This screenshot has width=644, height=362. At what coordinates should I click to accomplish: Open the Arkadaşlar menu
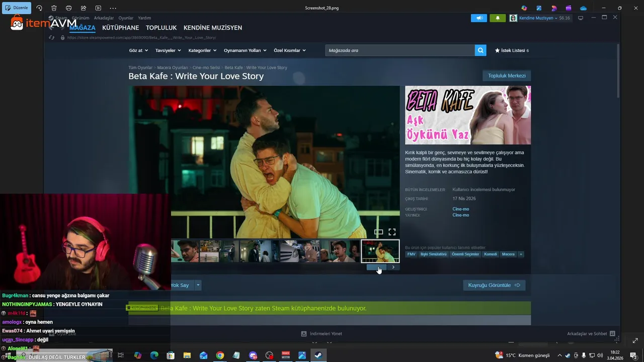pyautogui.click(x=104, y=18)
